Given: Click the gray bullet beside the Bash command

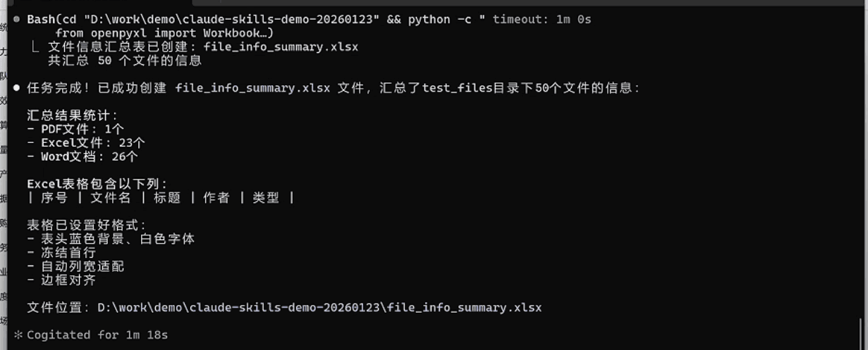Looking at the screenshot, I should 16,20.
